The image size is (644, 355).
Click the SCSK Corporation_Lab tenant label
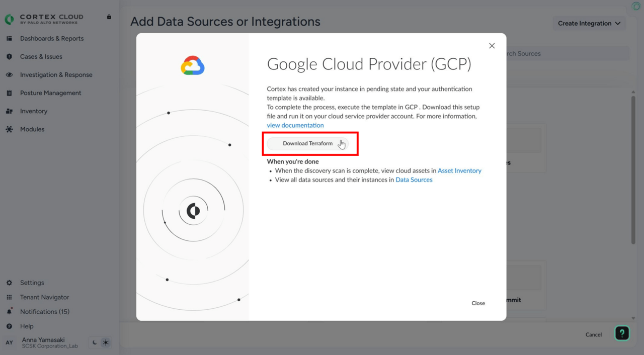pyautogui.click(x=50, y=346)
